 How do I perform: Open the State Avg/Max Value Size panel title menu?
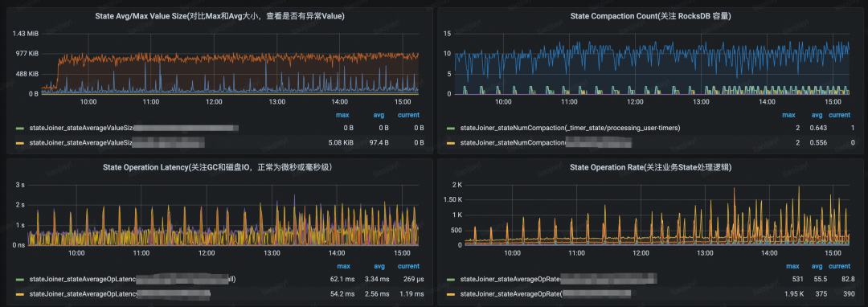[219, 17]
